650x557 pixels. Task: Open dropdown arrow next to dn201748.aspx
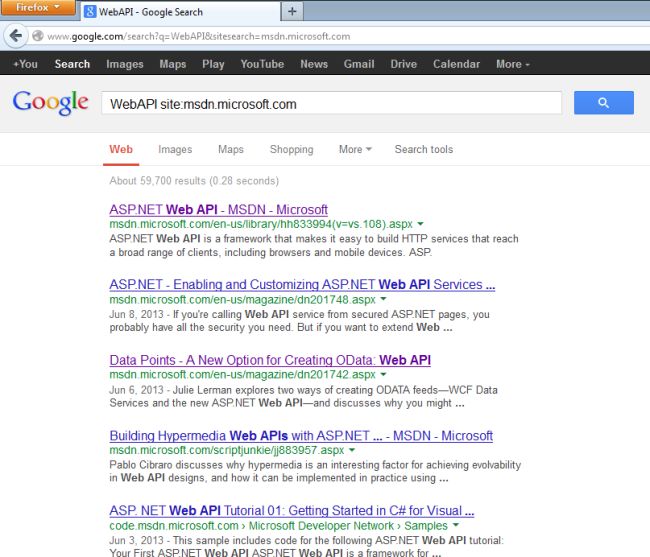(x=383, y=299)
